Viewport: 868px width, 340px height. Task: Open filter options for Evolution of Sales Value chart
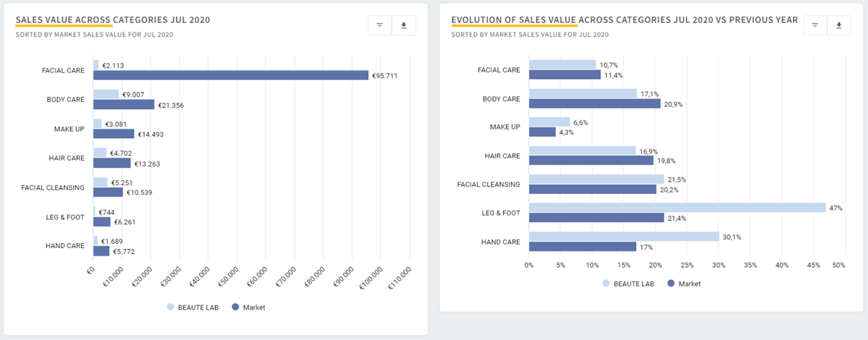815,26
